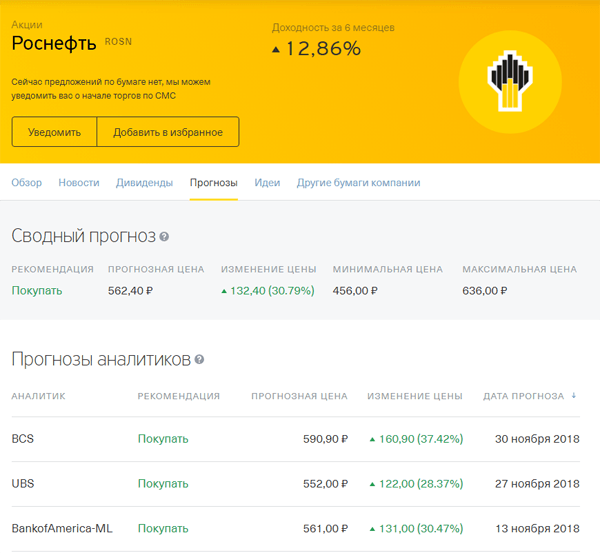This screenshot has width=600, height=553.
Task: Select the UBS analyst name
Action: click(x=23, y=484)
